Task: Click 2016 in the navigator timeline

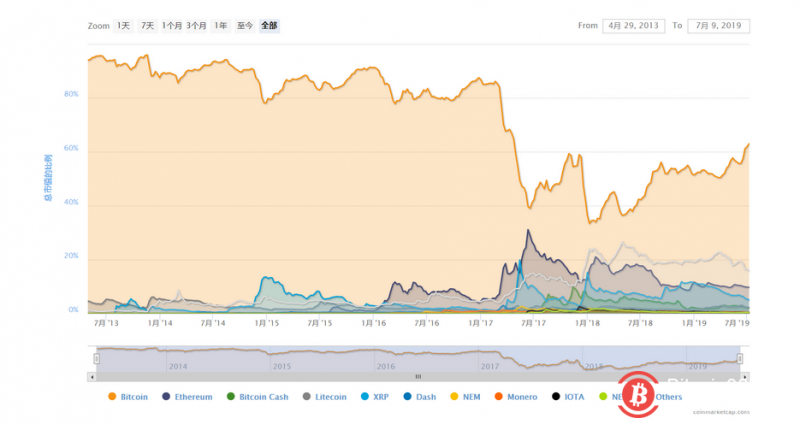Action: 386,366
